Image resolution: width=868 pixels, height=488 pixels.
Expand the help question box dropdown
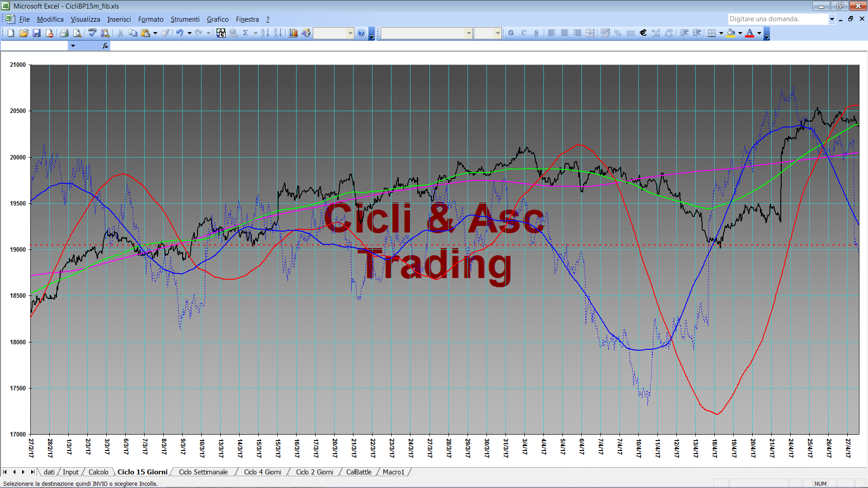(x=832, y=19)
